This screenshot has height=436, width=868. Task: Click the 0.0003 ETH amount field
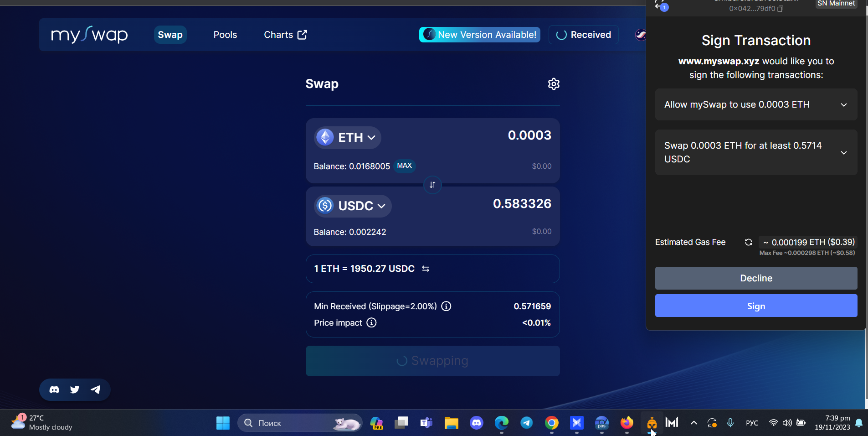529,135
